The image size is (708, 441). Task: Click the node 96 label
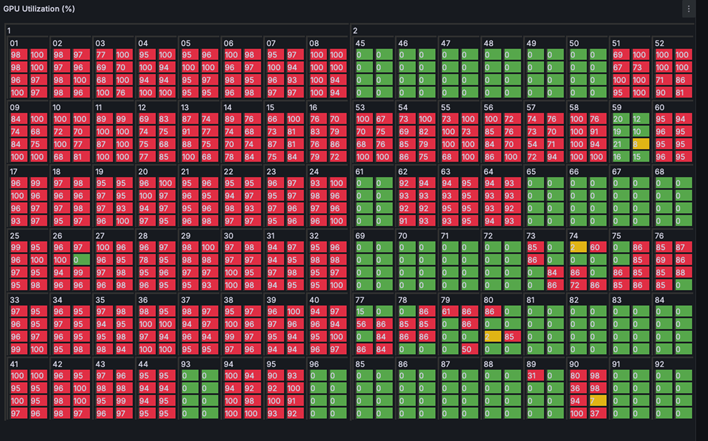pos(314,365)
